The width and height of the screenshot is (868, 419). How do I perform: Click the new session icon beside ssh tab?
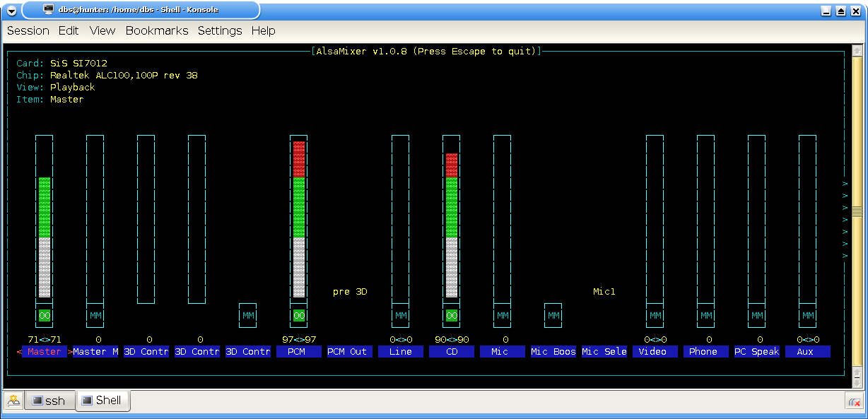click(13, 401)
